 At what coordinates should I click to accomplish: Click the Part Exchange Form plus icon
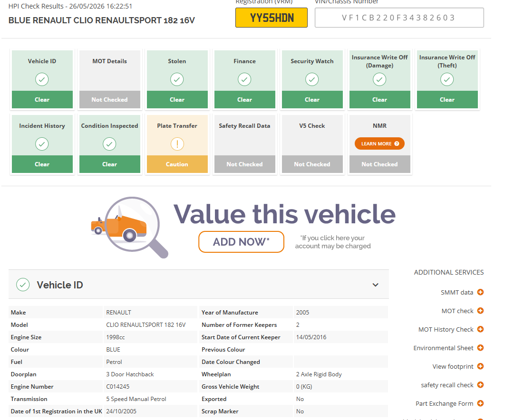click(481, 403)
